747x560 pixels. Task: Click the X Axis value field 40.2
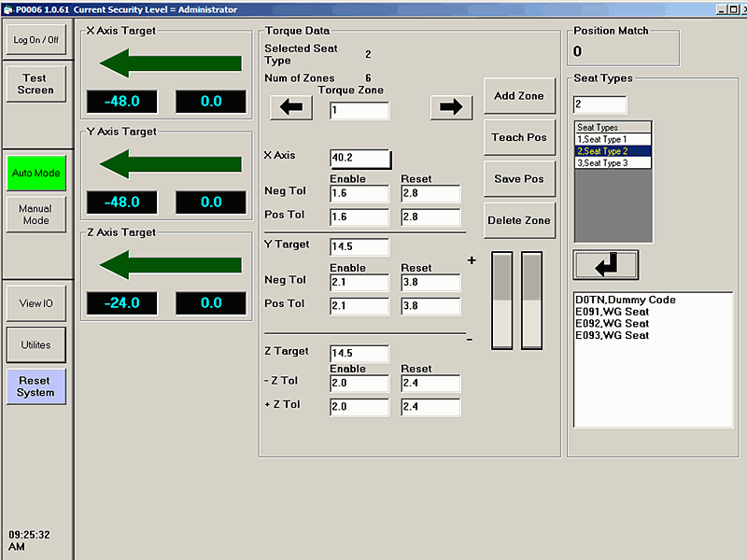click(360, 158)
